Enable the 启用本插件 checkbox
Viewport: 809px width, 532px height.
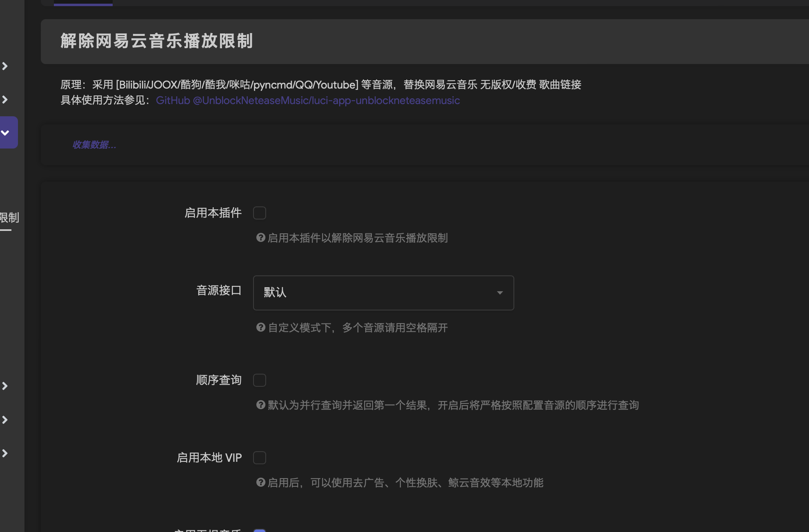click(260, 213)
